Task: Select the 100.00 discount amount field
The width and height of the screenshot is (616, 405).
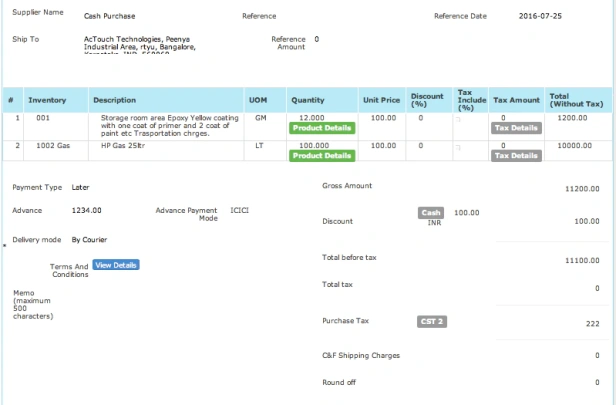Action: click(467, 213)
